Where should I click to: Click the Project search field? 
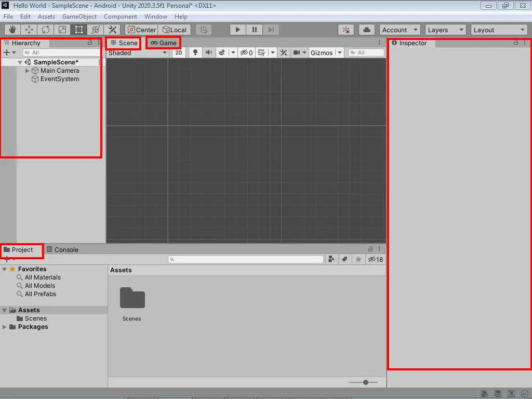pyautogui.click(x=246, y=260)
